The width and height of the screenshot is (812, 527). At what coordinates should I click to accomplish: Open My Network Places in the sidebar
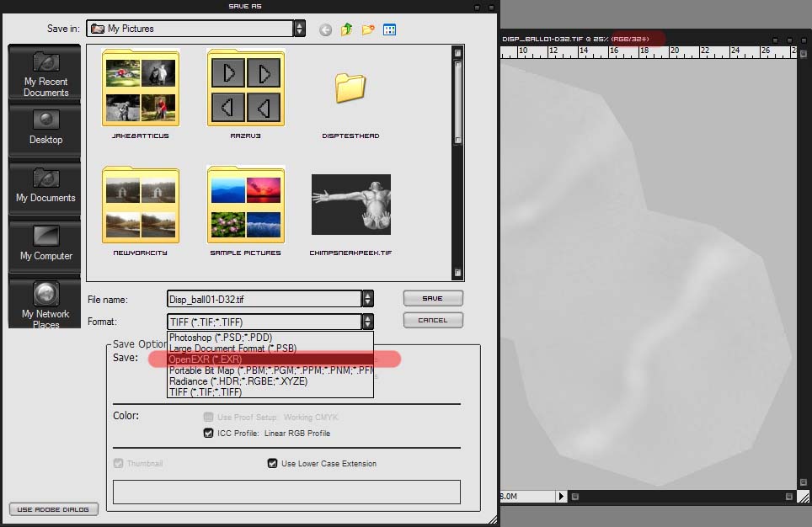[45, 303]
